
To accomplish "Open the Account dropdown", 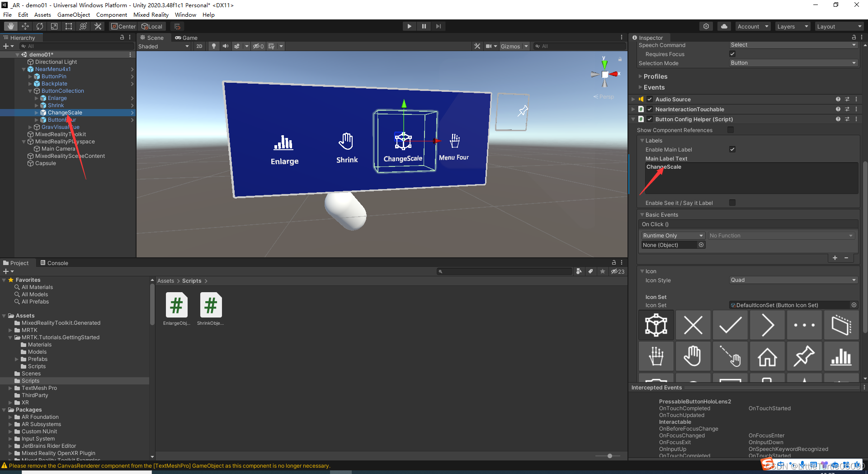I will tap(753, 26).
